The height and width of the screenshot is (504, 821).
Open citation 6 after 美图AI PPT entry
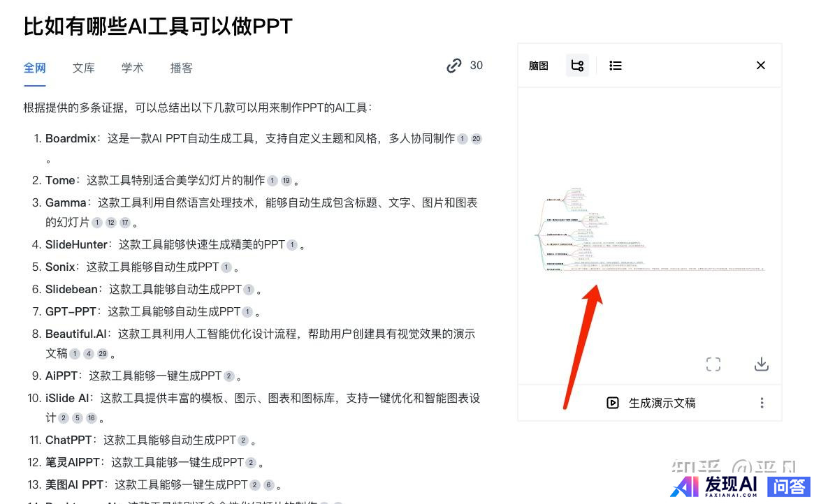pos(268,484)
